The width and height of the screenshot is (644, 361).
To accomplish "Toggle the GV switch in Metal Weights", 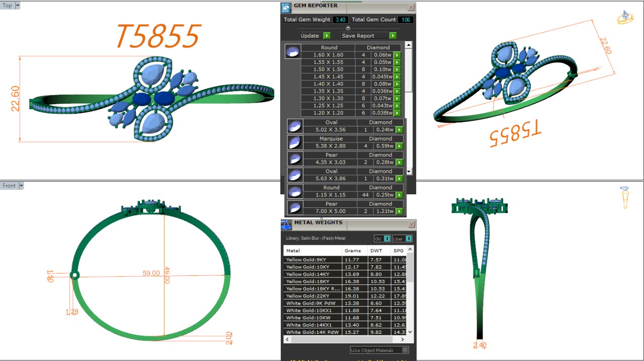I will [x=386, y=239].
